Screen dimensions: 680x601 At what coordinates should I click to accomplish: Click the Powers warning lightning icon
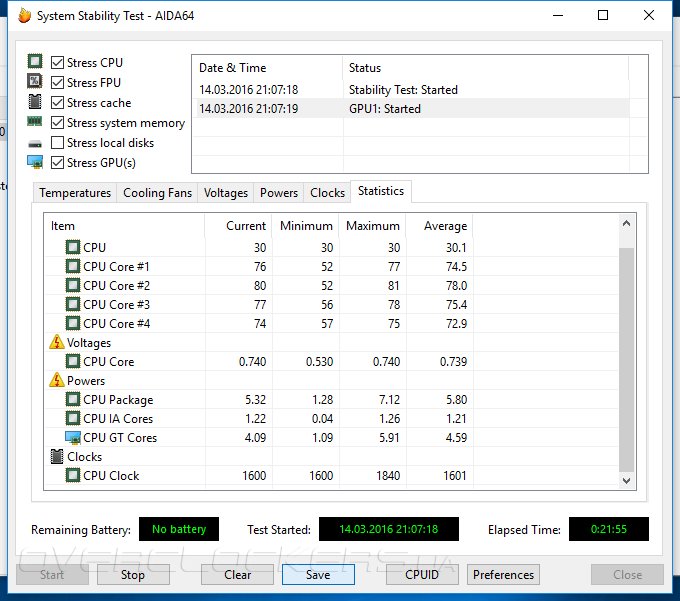tap(57, 380)
